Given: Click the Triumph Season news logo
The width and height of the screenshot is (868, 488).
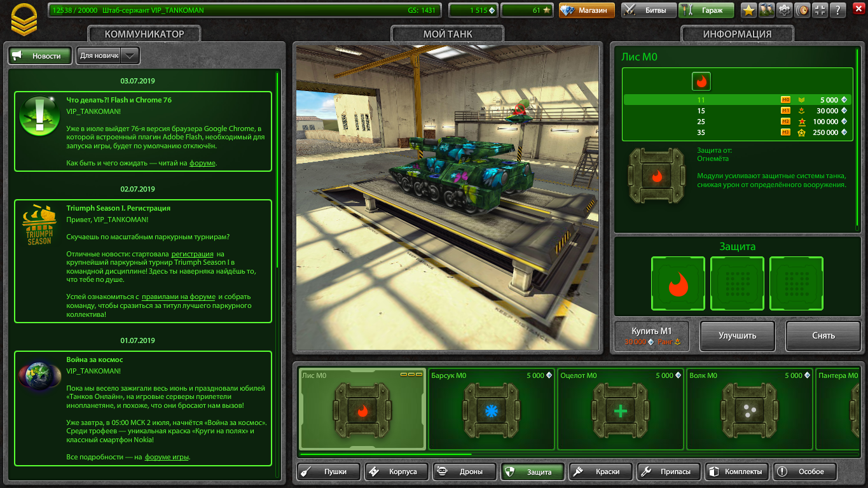Looking at the screenshot, I should pos(39,225).
